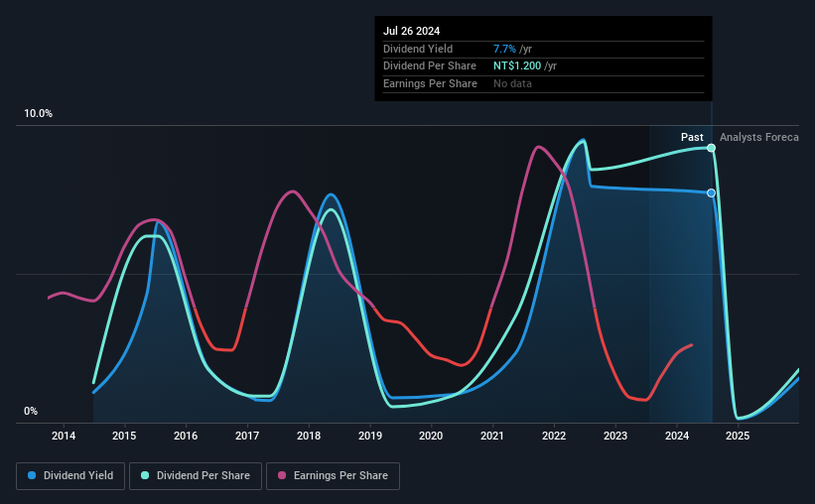The height and width of the screenshot is (504, 815).
Task: Click the 2022 x-axis label
Action: coord(554,436)
